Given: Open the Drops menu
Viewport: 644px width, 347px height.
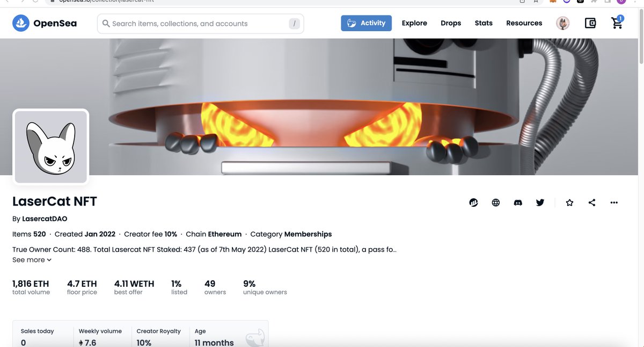Looking at the screenshot, I should pyautogui.click(x=451, y=23).
